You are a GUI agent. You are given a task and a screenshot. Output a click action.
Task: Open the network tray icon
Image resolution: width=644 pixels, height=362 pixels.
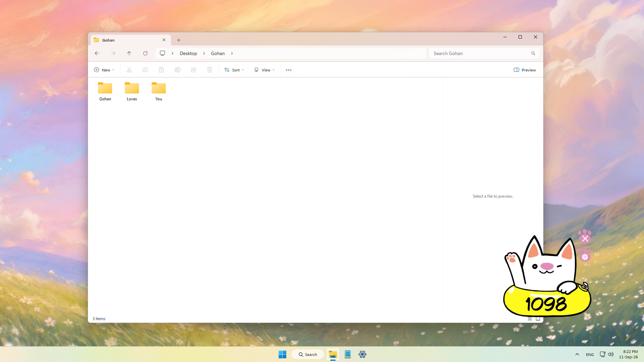tap(602, 354)
